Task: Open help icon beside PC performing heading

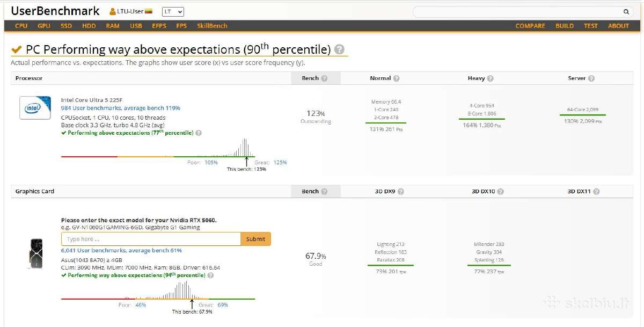Action: 339,49
